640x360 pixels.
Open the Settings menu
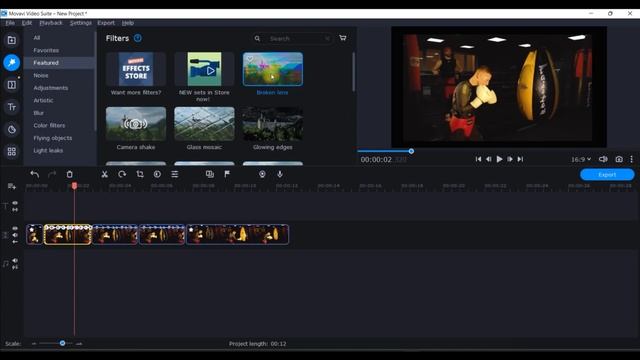click(81, 23)
